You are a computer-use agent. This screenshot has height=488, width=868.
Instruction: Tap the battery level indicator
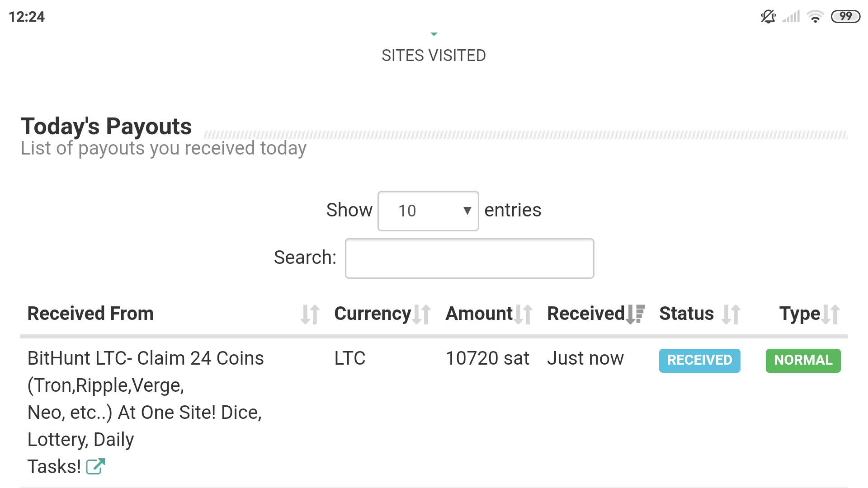tap(845, 17)
